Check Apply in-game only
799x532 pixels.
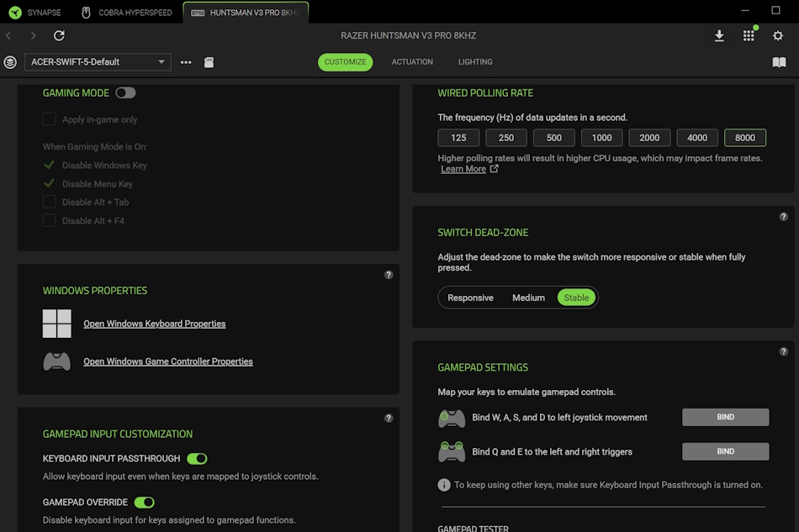point(50,119)
